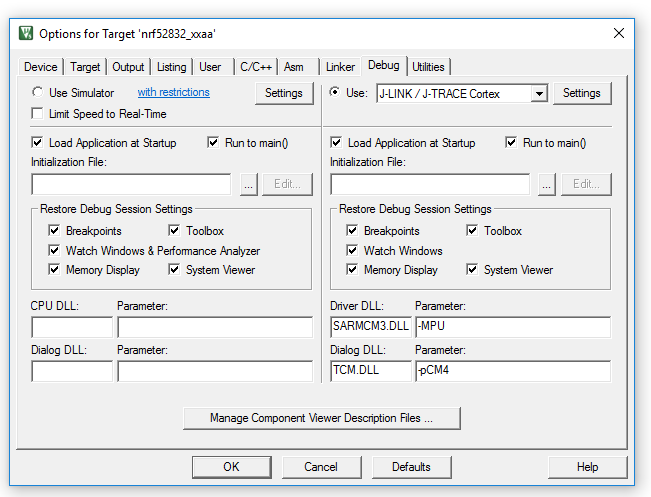
Task: Toggle J-LINK side Load Application at Startup
Action: [336, 142]
